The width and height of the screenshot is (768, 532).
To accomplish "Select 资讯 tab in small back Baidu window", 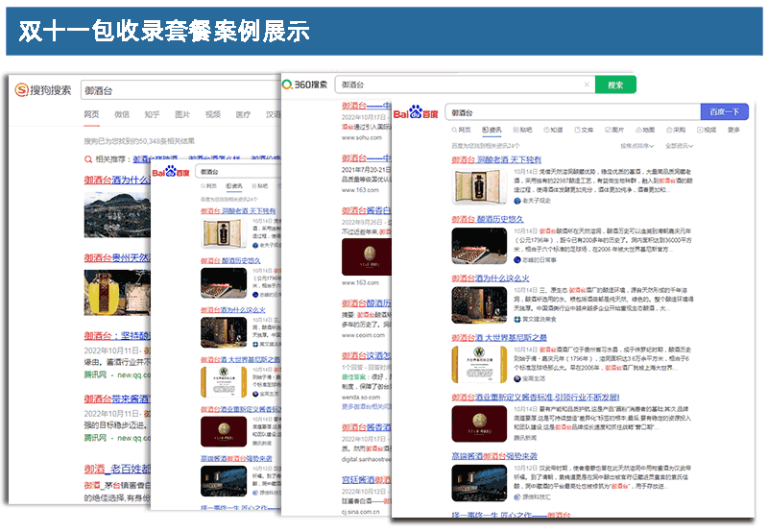I will 234,186.
